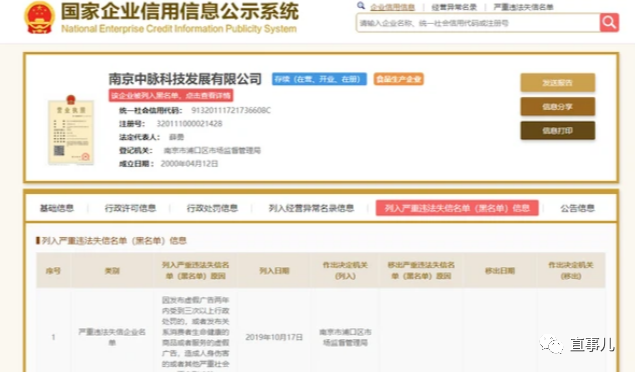Click the 作出决定机关(移出) column header

pyautogui.click(x=571, y=270)
